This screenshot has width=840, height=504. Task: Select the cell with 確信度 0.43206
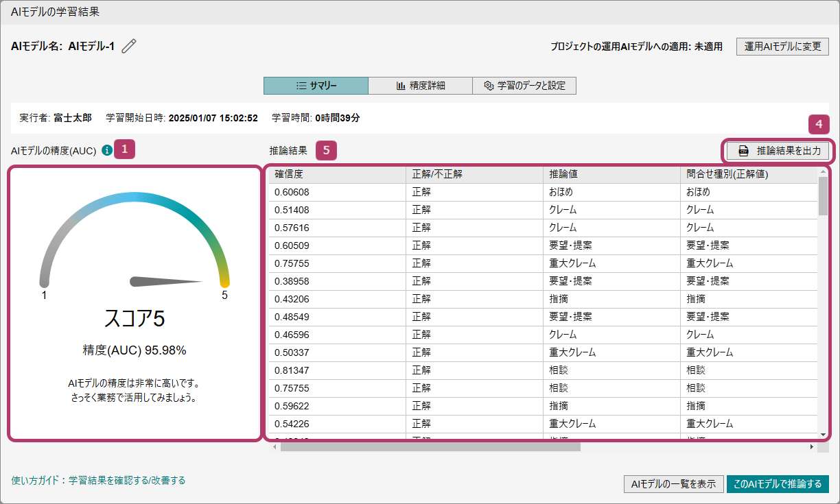[337, 299]
